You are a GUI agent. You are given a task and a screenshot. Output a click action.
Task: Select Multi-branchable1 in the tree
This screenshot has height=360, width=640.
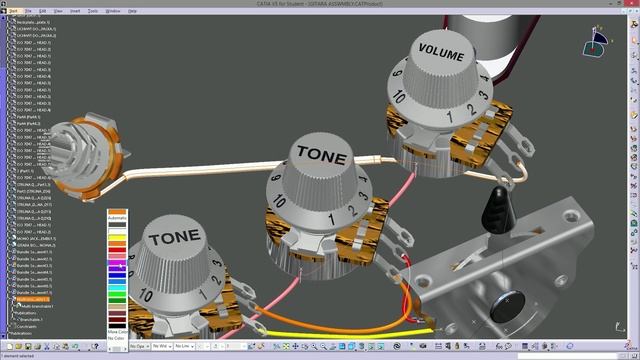point(37,306)
